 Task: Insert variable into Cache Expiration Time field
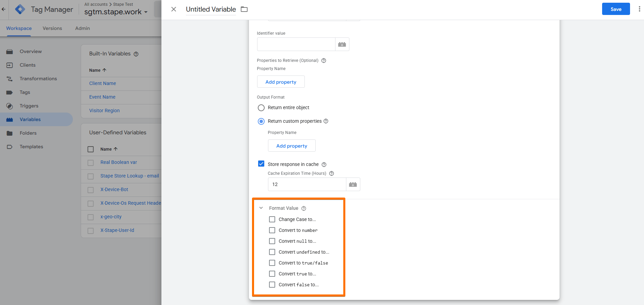pyautogui.click(x=353, y=184)
